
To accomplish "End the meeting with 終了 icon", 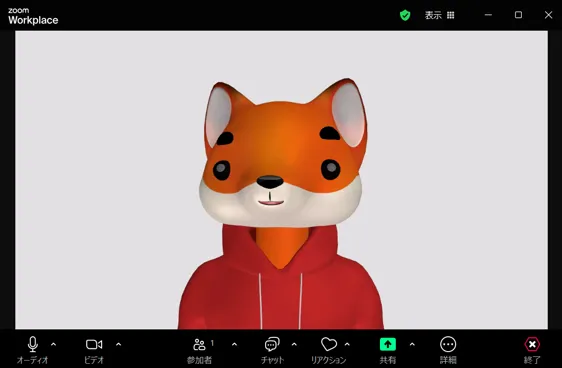I will pos(532,344).
